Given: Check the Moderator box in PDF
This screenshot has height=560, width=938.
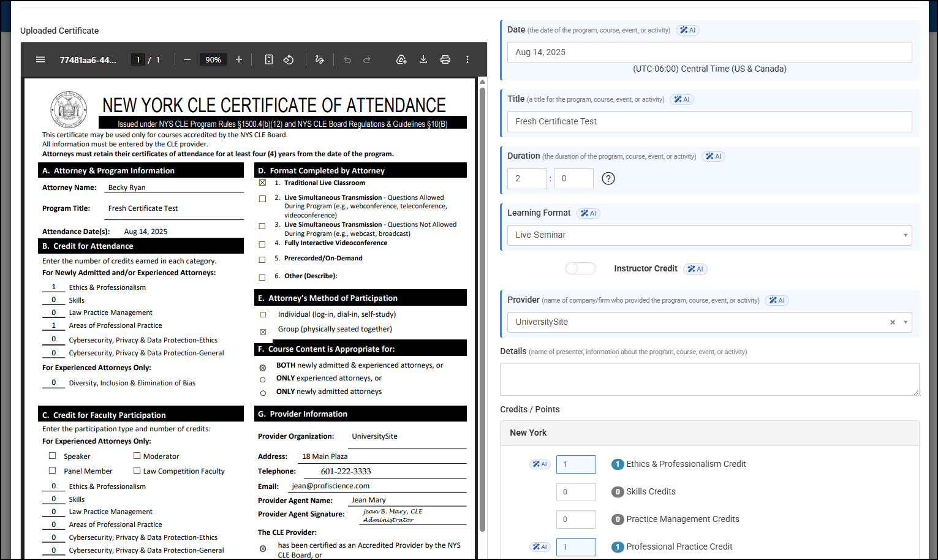Looking at the screenshot, I should coord(137,456).
